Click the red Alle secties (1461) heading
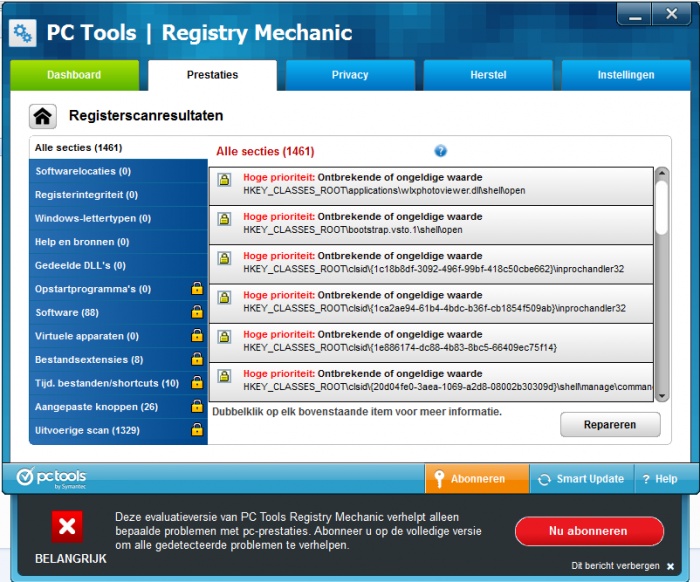Viewport: 700px width, 582px height. (266, 151)
